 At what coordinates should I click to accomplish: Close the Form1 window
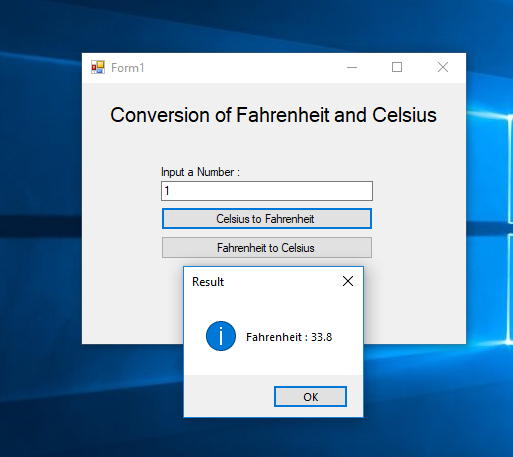pyautogui.click(x=443, y=68)
